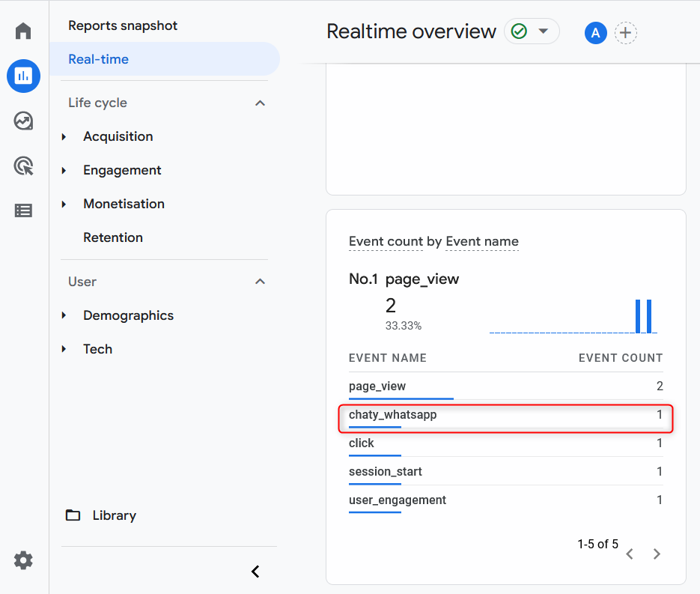The width and height of the screenshot is (700, 594).
Task: Open Admin settings gear
Action: pos(23,560)
